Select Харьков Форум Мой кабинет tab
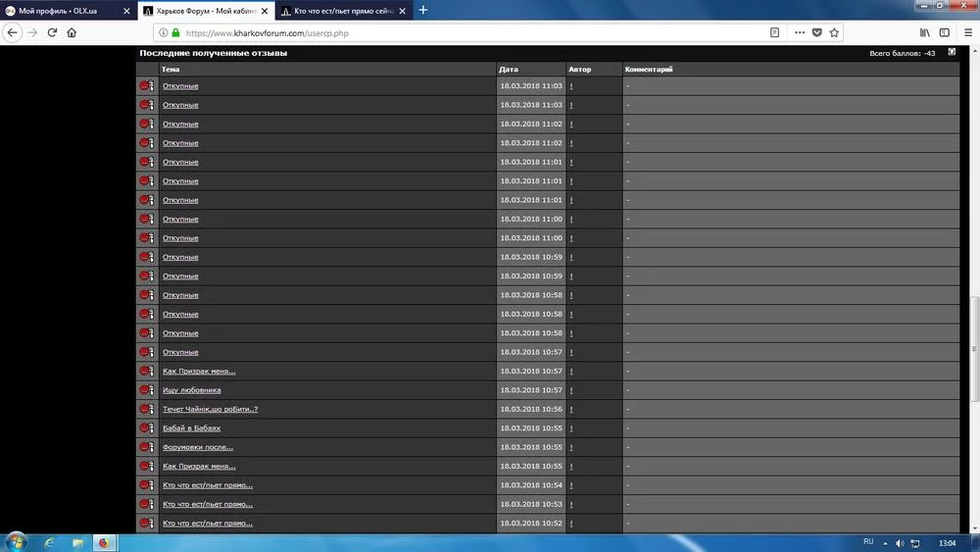This screenshot has height=552, width=980. [x=206, y=11]
